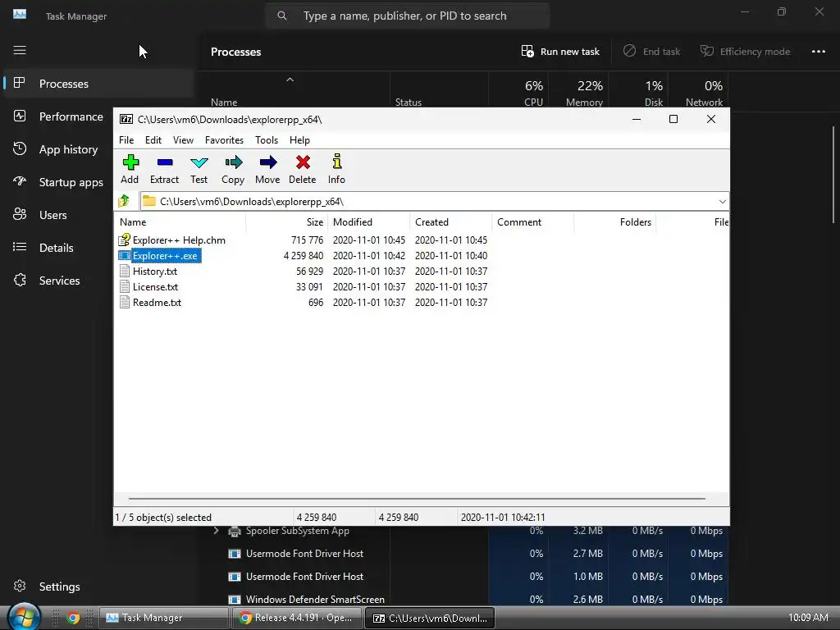Run the Test archive tool
This screenshot has height=630, width=840.
pyautogui.click(x=199, y=169)
